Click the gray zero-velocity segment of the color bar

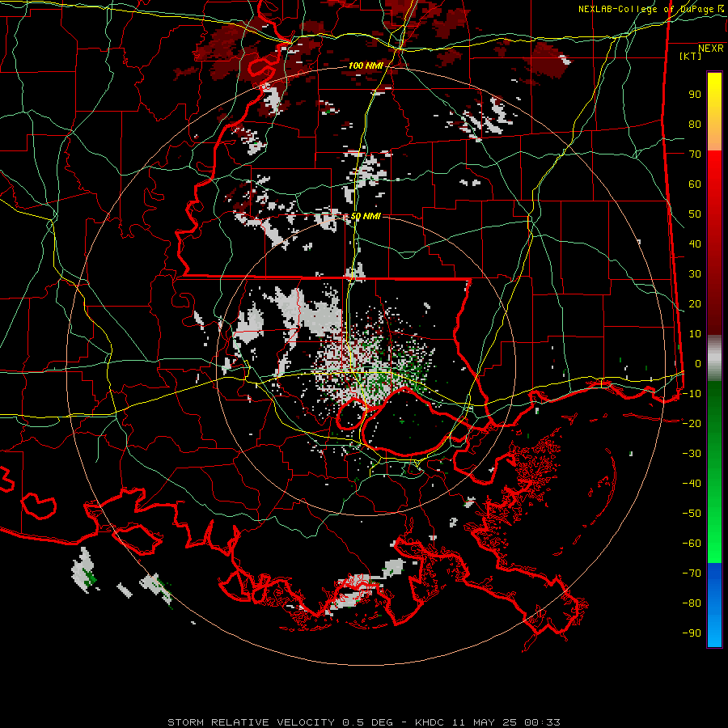pyautogui.click(x=714, y=358)
